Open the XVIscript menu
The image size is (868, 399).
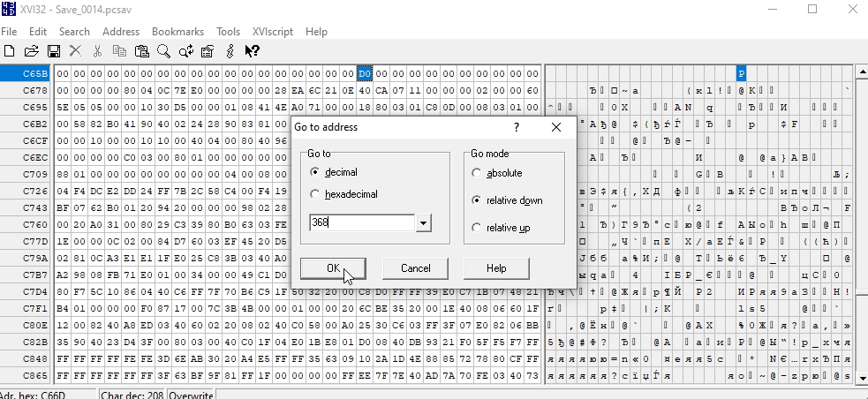[272, 32]
